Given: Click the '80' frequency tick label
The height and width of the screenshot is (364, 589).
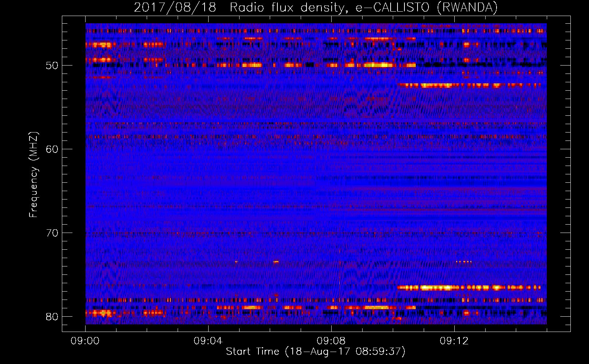Looking at the screenshot, I should click(52, 317).
